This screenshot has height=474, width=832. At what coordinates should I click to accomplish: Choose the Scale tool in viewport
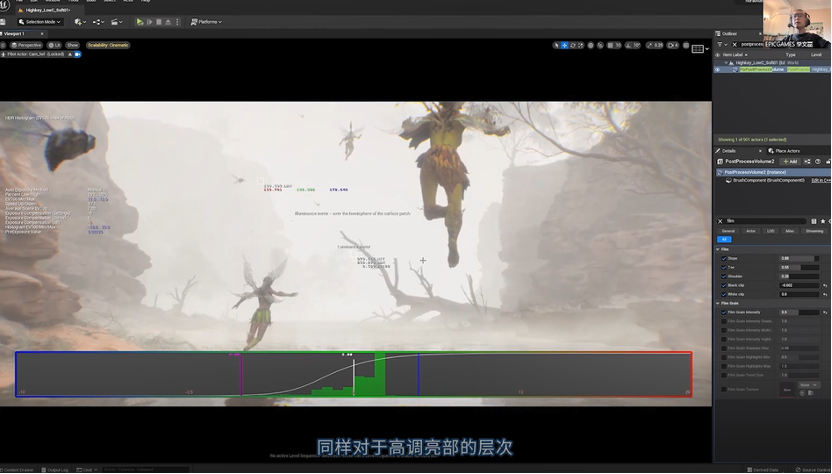pos(580,46)
